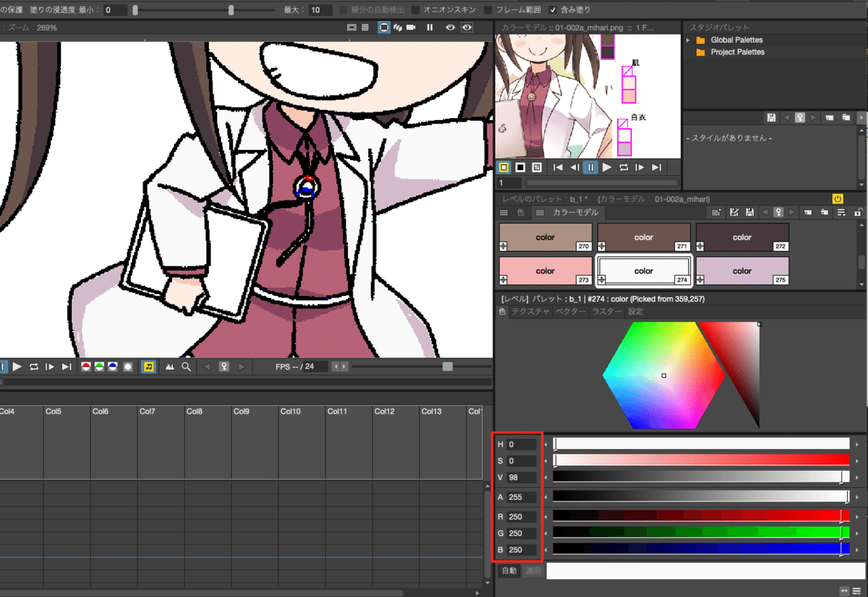The width and height of the screenshot is (868, 597).
Task: Click save palette icon in studio palette toolbar
Action: [772, 117]
